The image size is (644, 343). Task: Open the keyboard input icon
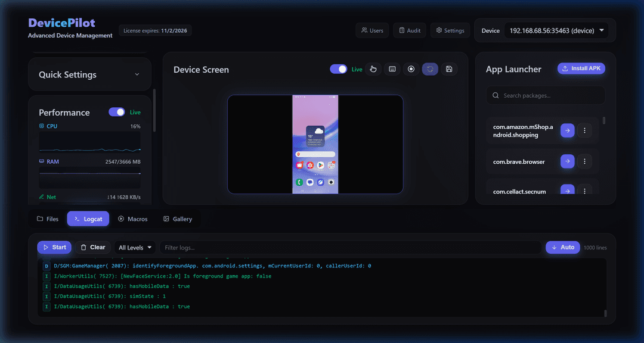coord(392,69)
